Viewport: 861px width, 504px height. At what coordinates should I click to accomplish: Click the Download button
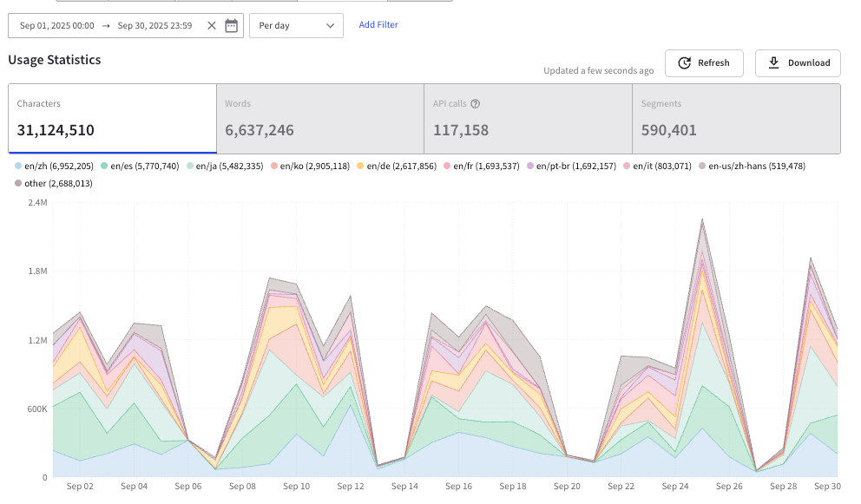[798, 63]
